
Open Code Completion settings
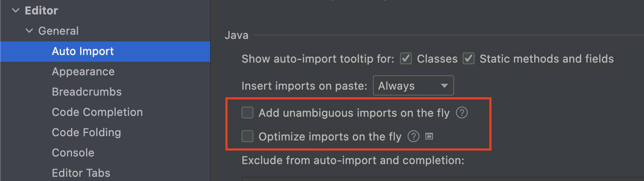97,112
